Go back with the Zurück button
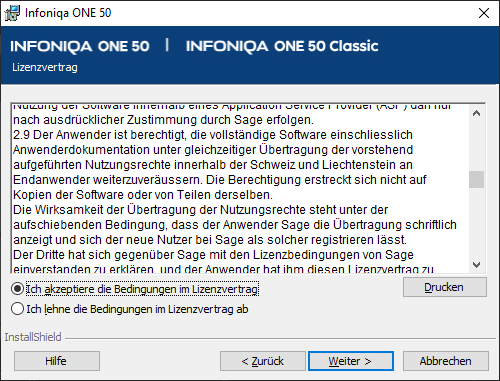This screenshot has height=381, width=500. click(263, 361)
